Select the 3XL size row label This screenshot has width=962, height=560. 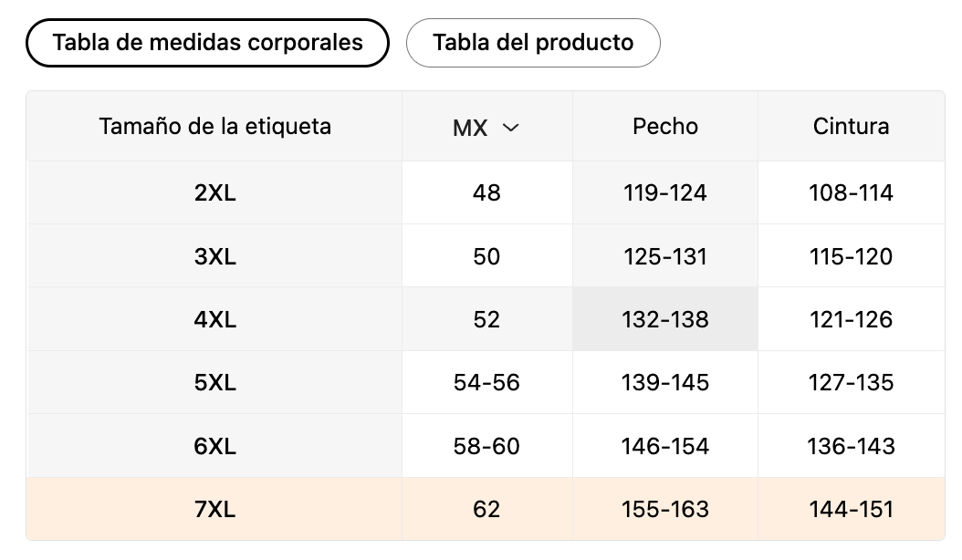click(x=214, y=257)
